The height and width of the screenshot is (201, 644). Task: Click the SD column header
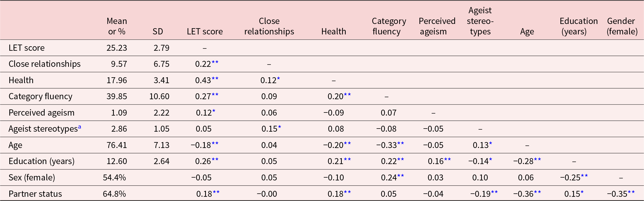pyautogui.click(x=158, y=31)
